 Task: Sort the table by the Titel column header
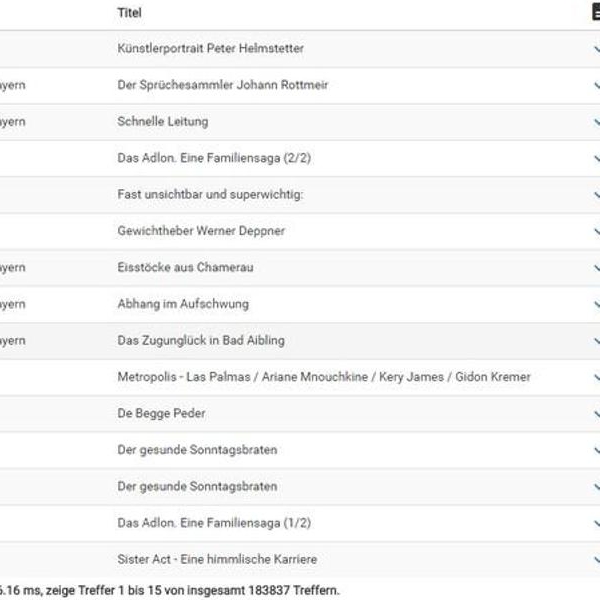pos(129,13)
